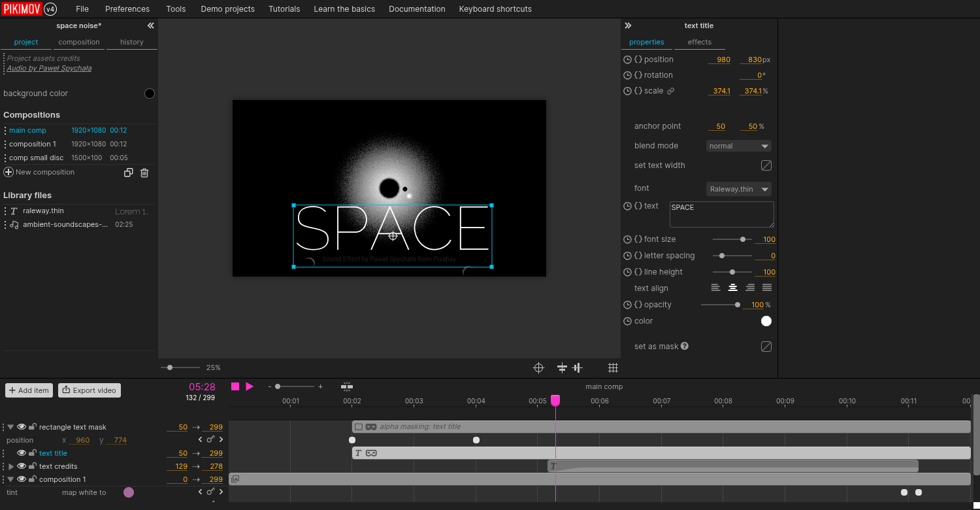Open the blend mode dropdown
This screenshot has width=980, height=510.
739,146
